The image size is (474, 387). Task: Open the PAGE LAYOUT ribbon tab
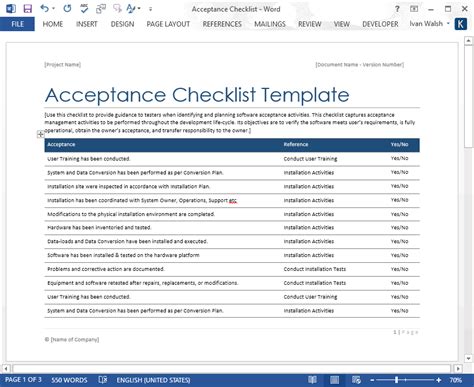168,24
